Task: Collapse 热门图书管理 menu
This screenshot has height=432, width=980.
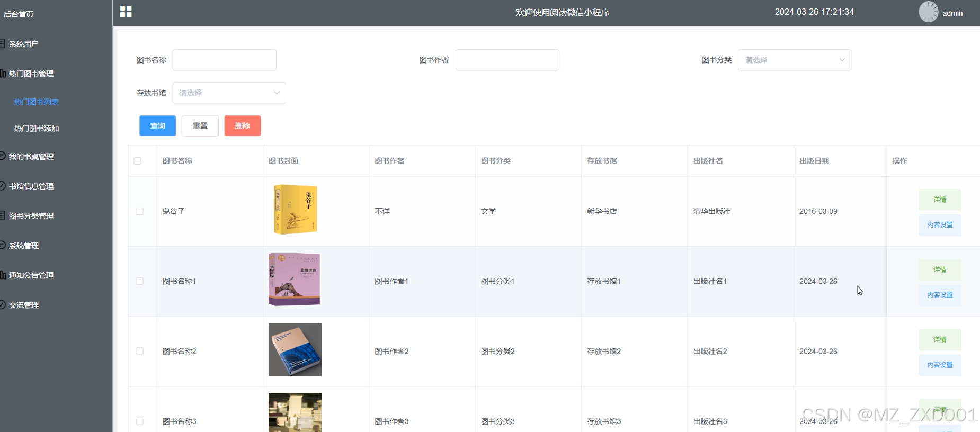Action: click(31, 74)
